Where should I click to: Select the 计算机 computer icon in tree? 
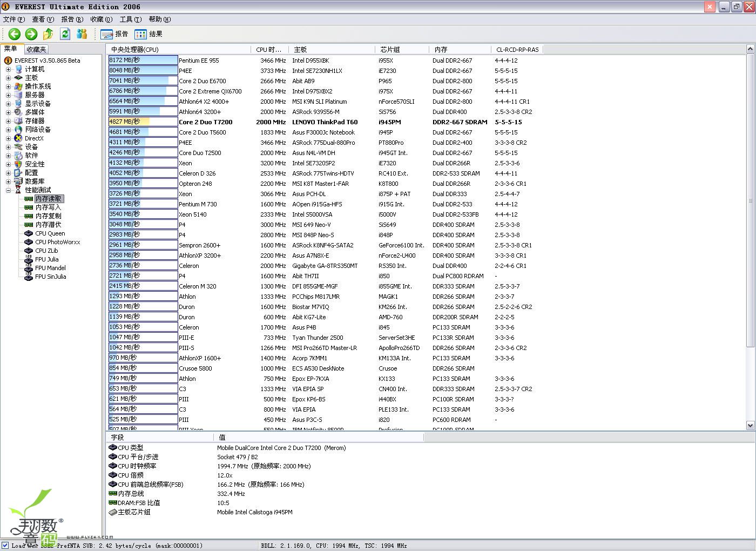pyautogui.click(x=18, y=69)
